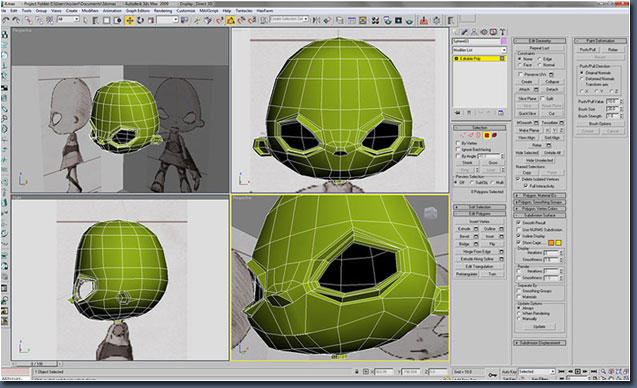Click the Hide Unselected button
The width and height of the screenshot is (637, 388).
click(x=540, y=160)
